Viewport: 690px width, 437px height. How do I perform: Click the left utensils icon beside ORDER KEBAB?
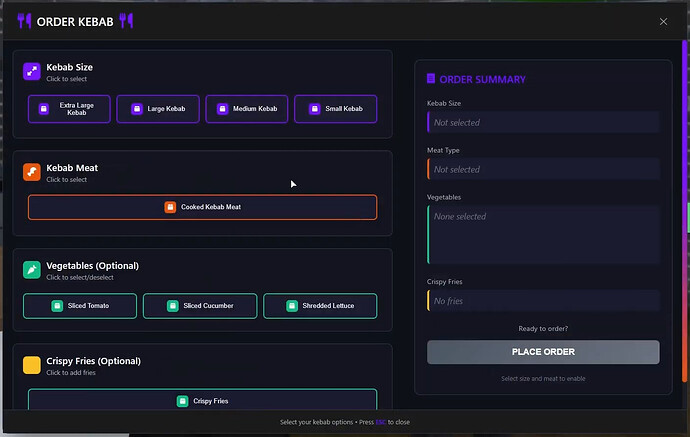[24, 21]
